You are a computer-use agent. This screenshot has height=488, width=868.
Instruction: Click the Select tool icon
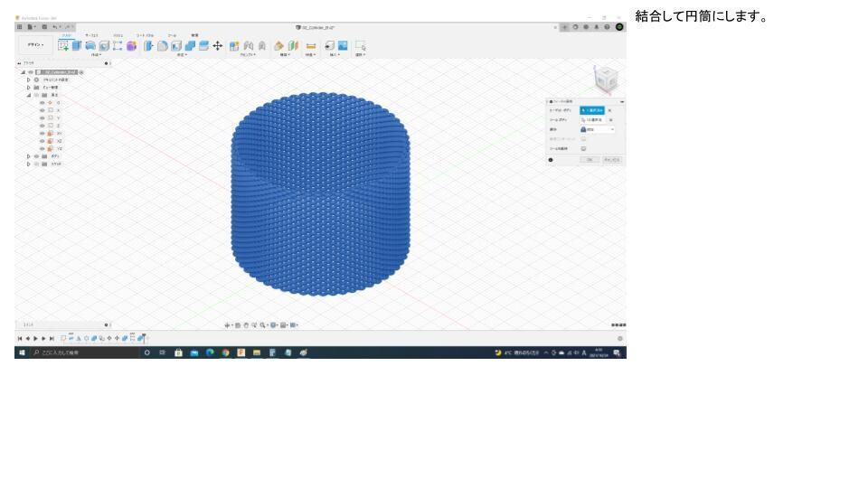(x=361, y=46)
